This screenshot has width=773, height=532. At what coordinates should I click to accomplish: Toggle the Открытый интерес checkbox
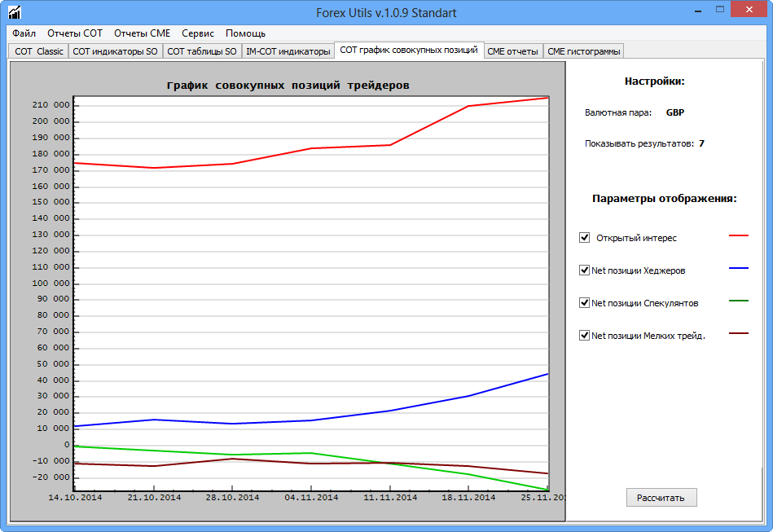click(584, 237)
